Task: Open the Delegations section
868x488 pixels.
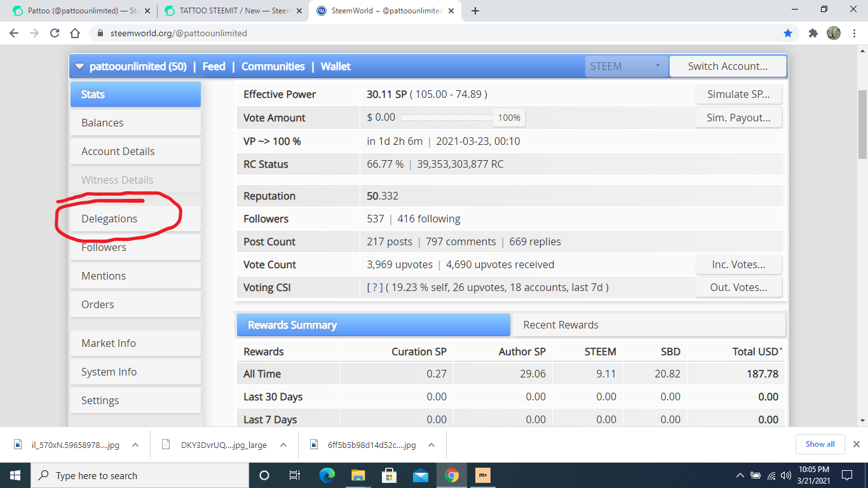Action: click(109, 218)
